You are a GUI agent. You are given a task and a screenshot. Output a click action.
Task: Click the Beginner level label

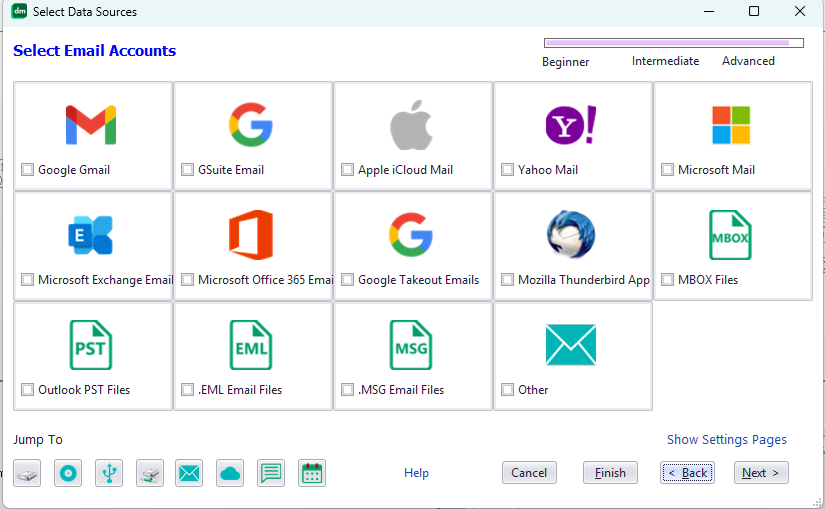pyautogui.click(x=566, y=62)
